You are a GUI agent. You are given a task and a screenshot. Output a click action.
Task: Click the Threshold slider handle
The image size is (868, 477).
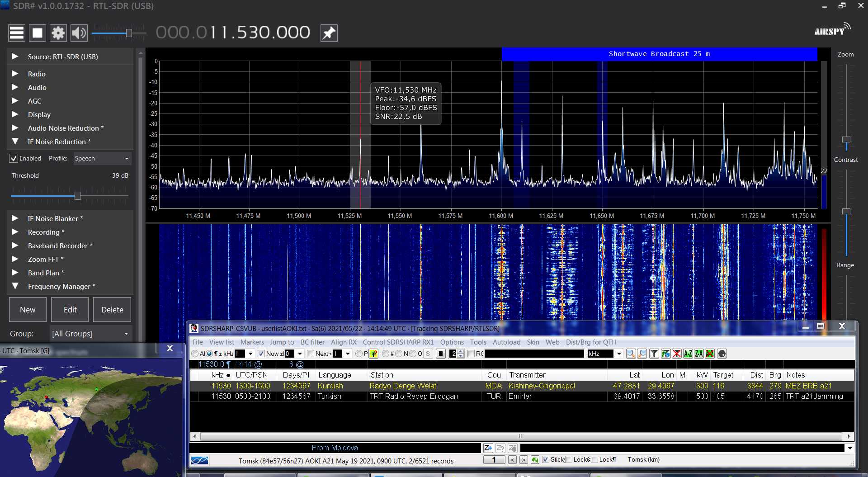point(77,196)
